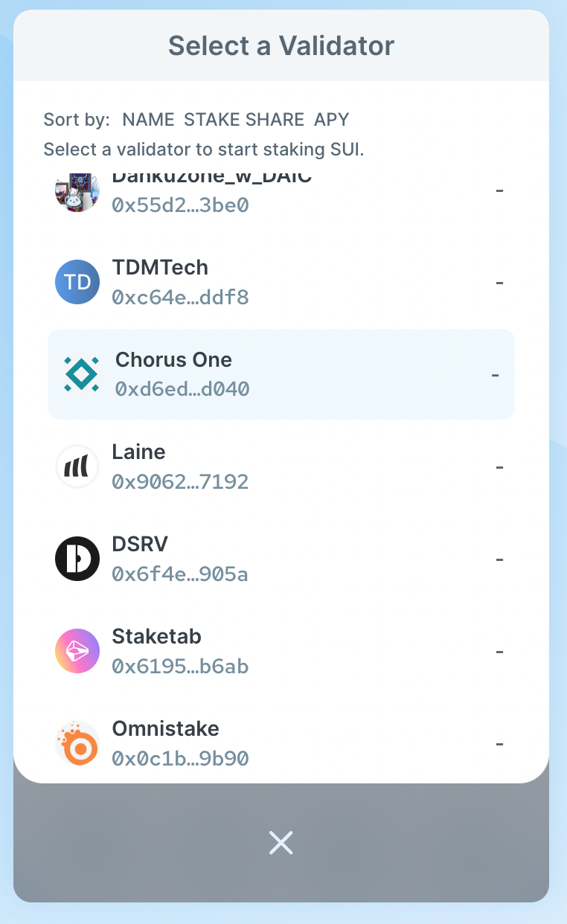The image size is (567, 924).
Task: Click the DankuZone validator avatar image
Action: click(x=77, y=191)
